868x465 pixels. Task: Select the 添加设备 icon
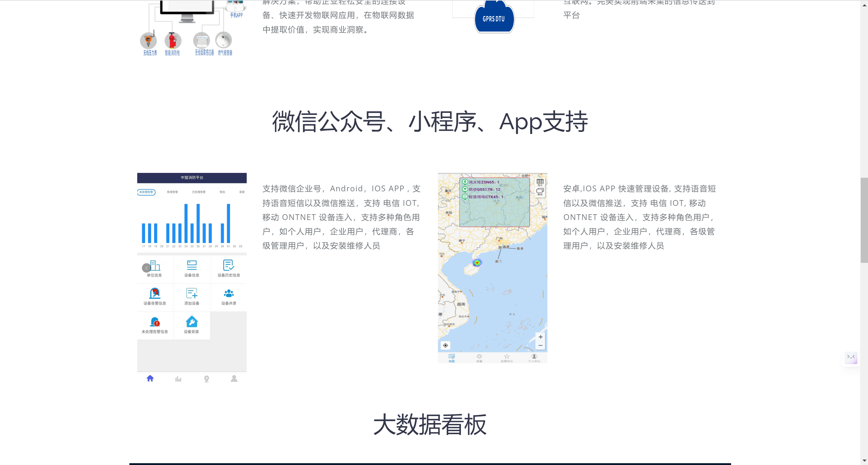click(192, 293)
